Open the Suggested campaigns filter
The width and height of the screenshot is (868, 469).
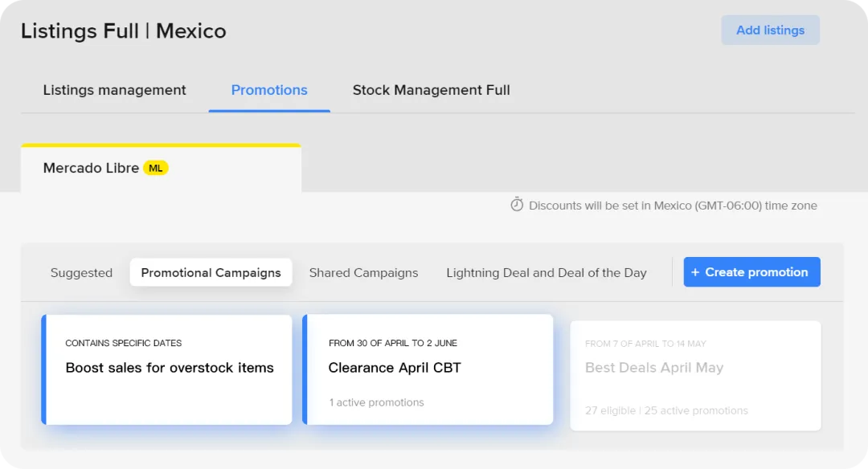pos(81,273)
